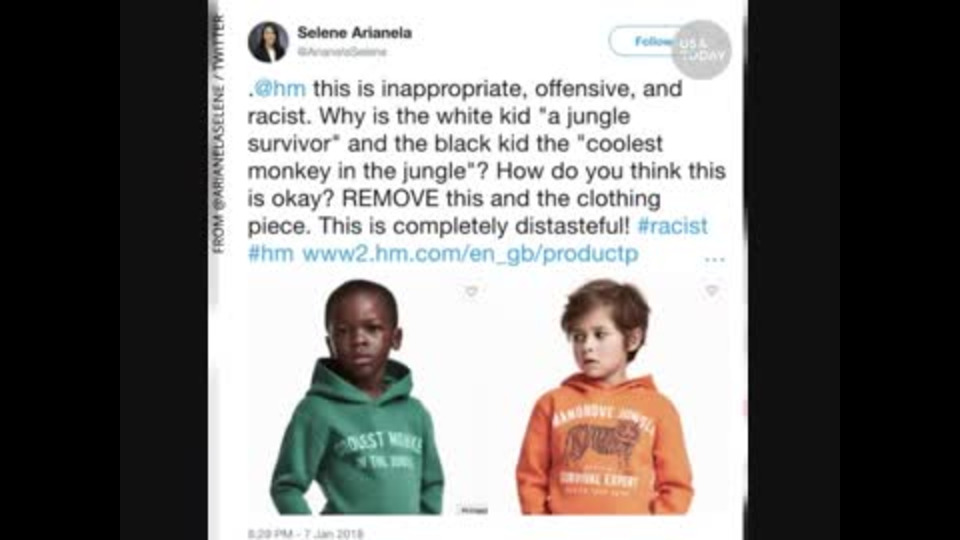Follow the www2.hm.com product link

[x=470, y=254]
